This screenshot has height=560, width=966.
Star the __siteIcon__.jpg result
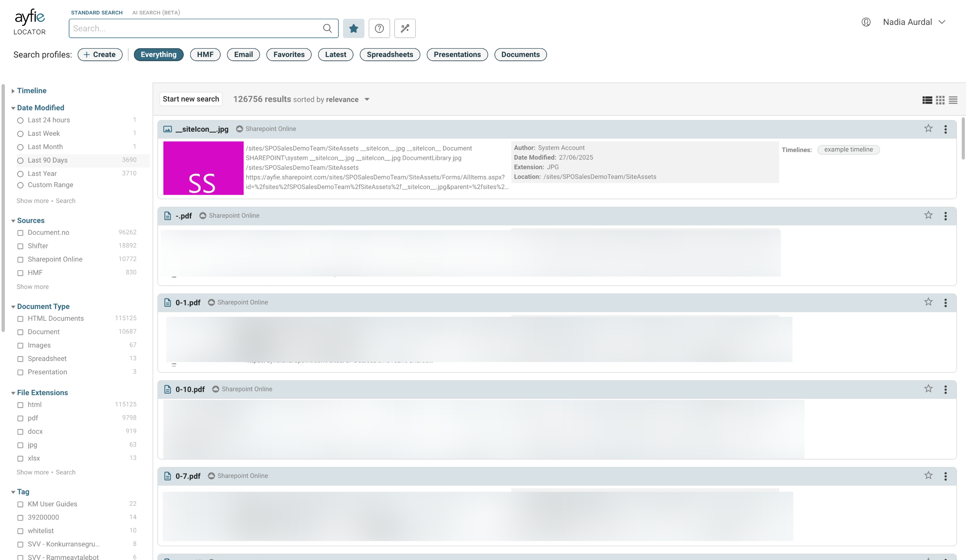click(928, 128)
